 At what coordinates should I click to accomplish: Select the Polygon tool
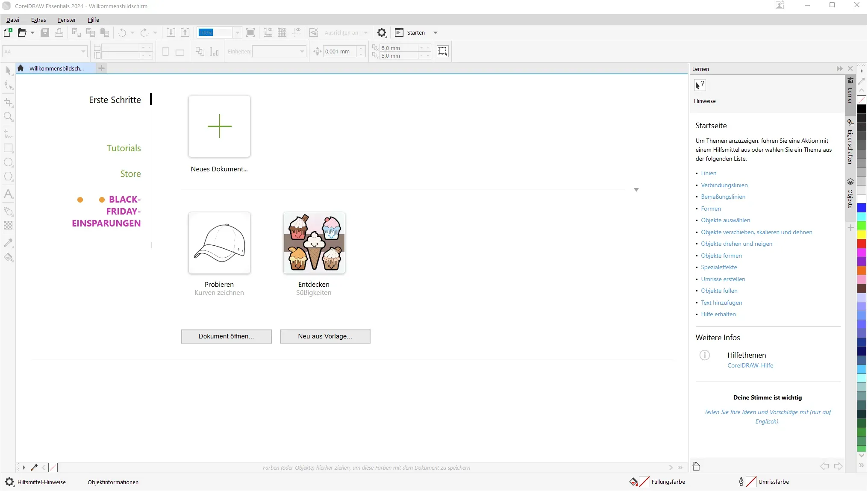[9, 176]
